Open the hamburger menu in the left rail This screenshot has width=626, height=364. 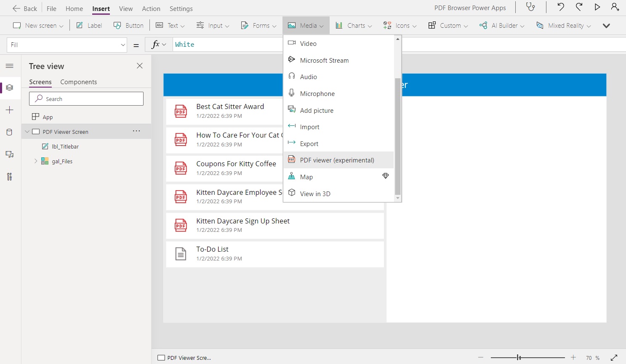[9, 66]
